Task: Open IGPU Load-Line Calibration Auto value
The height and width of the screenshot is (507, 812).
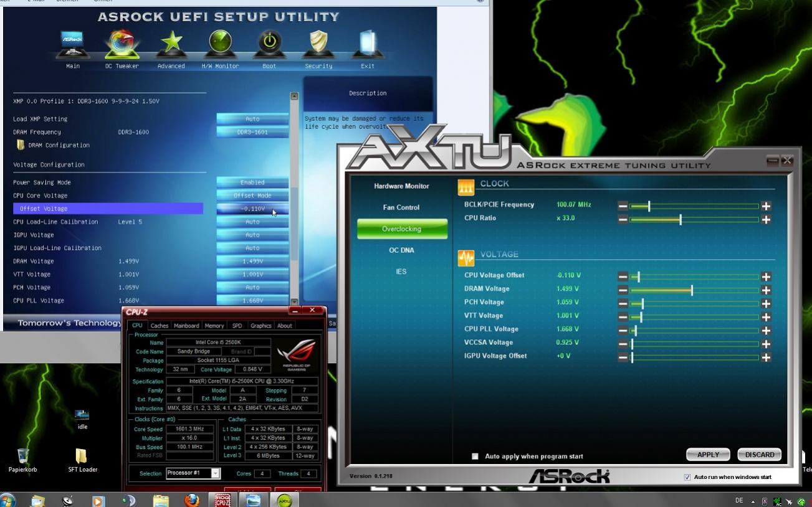Action: (x=252, y=248)
